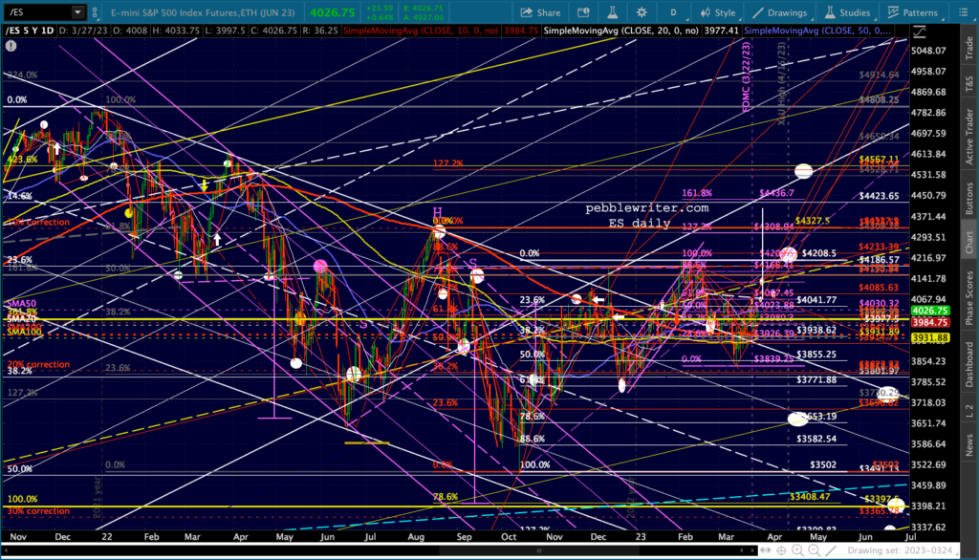Select the Chart side tab
This screenshot has width=979, height=560.
[969, 242]
